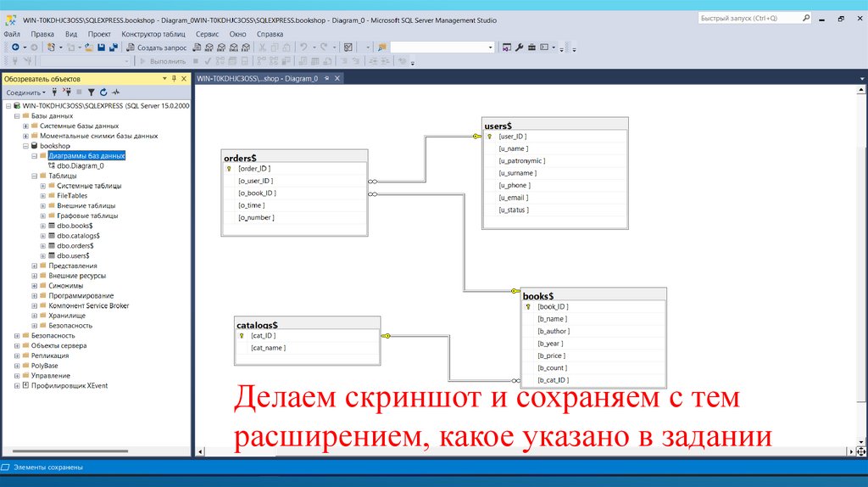Image resolution: width=868 pixels, height=487 pixels.
Task: Open the Окно menu
Action: click(237, 34)
